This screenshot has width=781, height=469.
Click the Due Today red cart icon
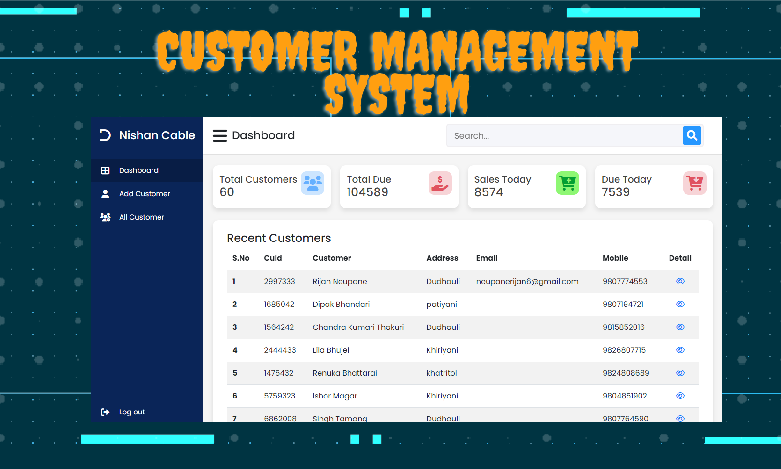[x=694, y=183]
